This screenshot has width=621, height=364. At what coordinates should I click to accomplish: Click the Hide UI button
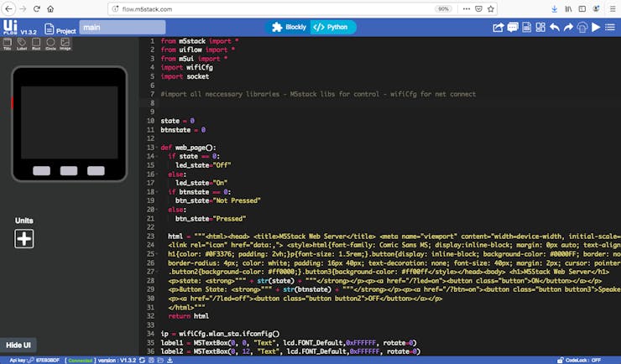[x=18, y=345]
